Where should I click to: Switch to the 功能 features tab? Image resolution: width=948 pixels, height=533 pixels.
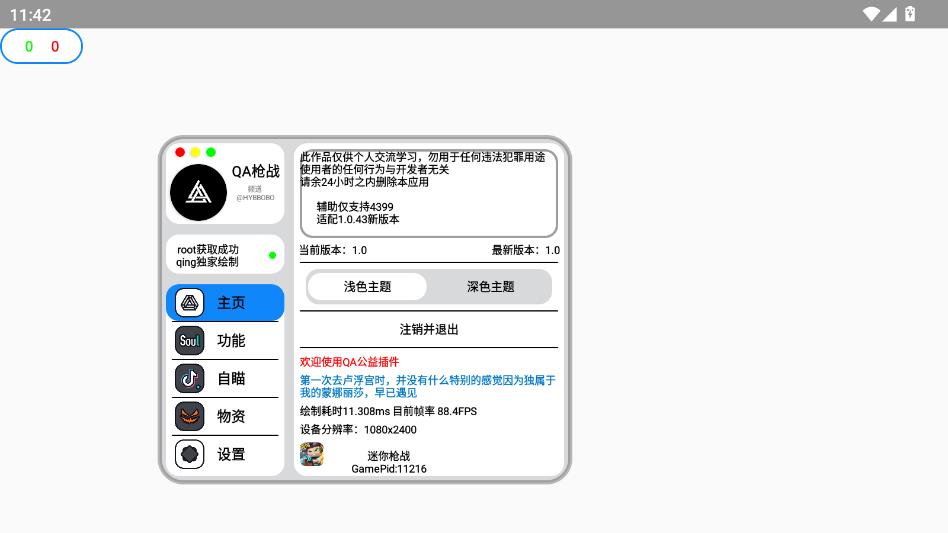point(231,341)
